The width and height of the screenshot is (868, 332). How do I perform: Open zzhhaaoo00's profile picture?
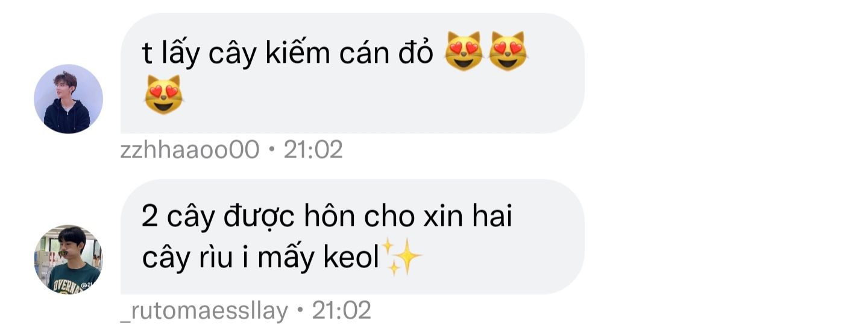[x=68, y=99]
